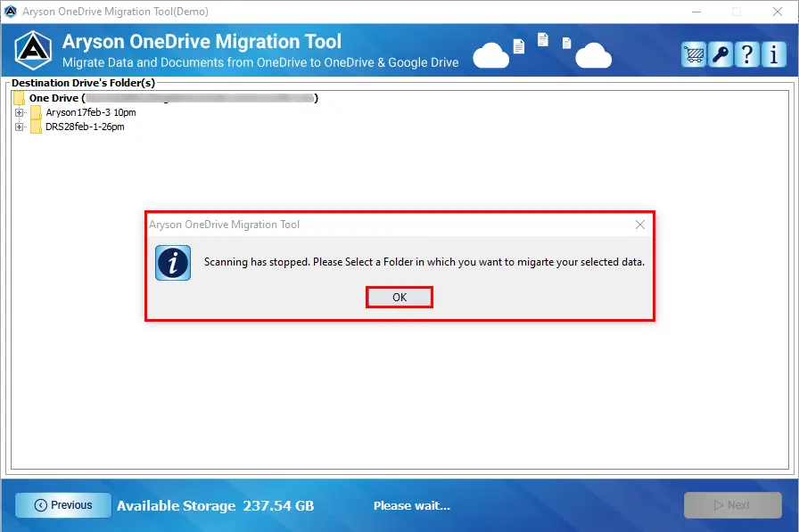
Task: Click the blue info icon in dialog
Action: (173, 263)
